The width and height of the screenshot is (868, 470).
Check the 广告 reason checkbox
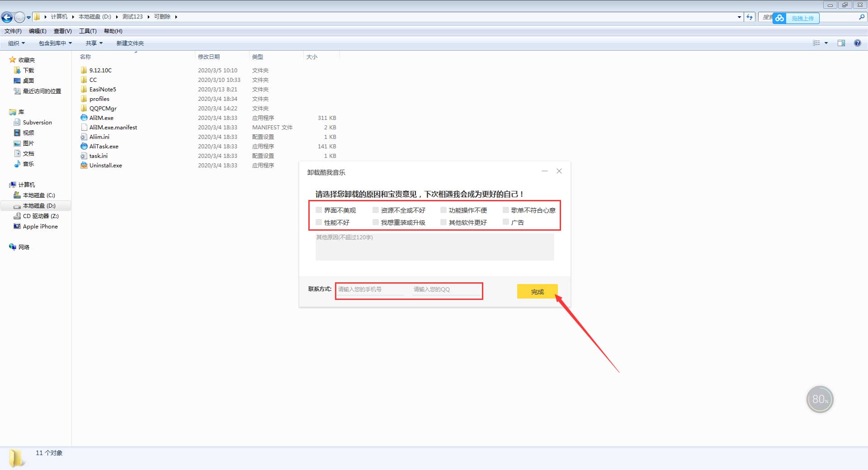[x=505, y=222]
